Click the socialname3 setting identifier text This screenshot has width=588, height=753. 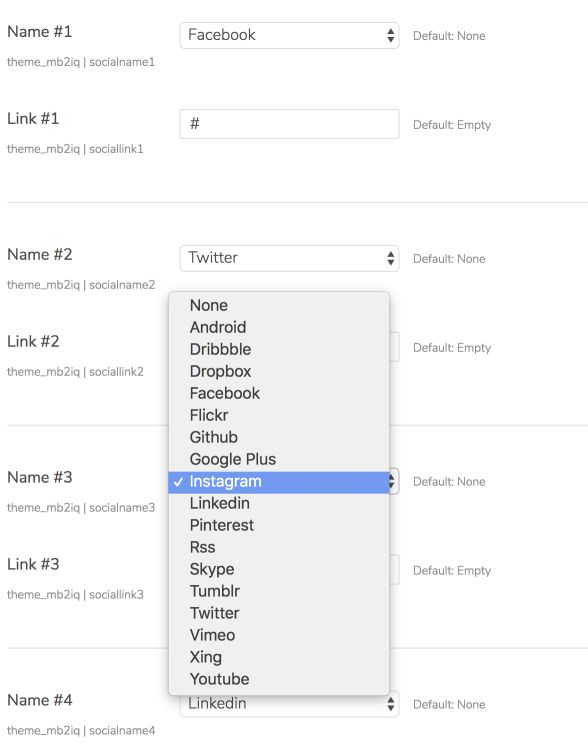click(x=81, y=508)
